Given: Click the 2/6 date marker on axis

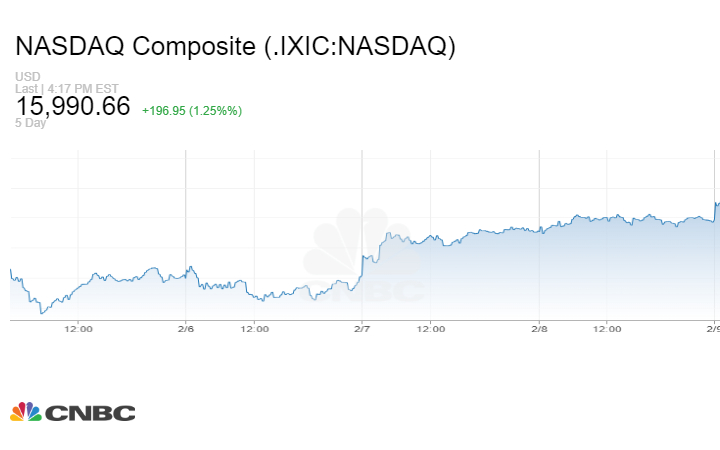Looking at the screenshot, I should (x=186, y=328).
